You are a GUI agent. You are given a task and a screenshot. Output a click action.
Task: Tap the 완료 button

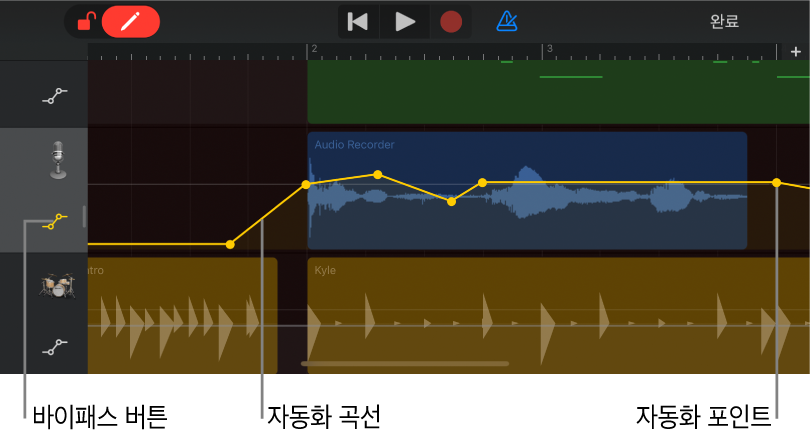point(724,21)
